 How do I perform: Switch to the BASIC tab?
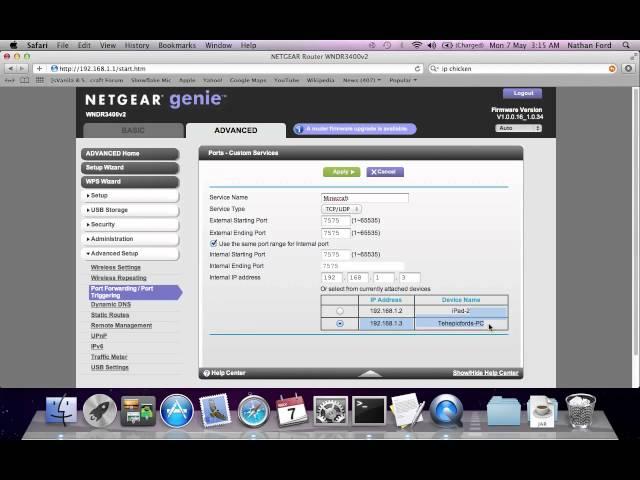click(133, 130)
